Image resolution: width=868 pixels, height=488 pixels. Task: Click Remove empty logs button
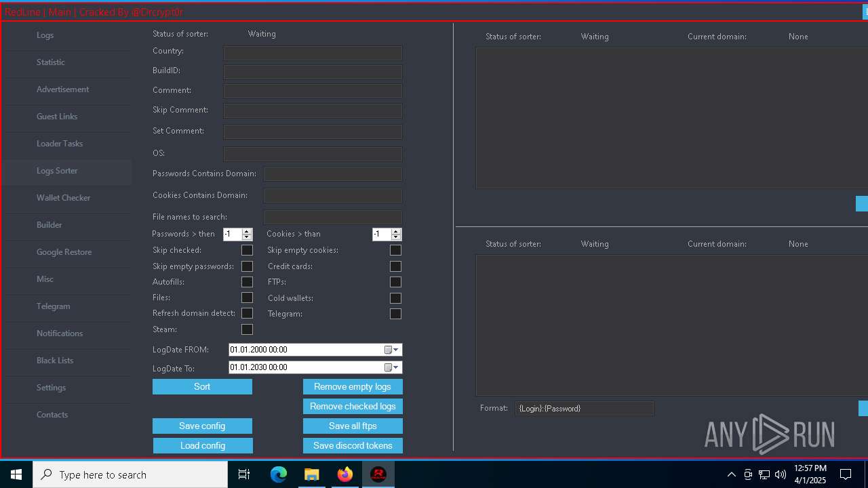pyautogui.click(x=353, y=386)
